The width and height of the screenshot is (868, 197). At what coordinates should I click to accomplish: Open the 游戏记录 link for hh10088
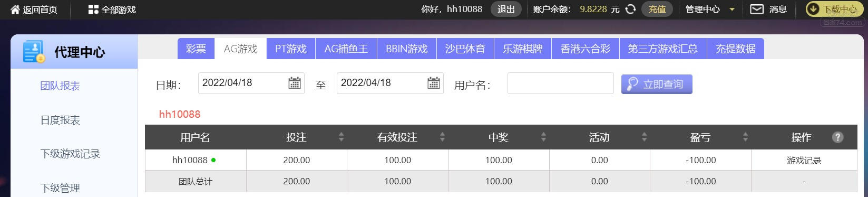(804, 160)
